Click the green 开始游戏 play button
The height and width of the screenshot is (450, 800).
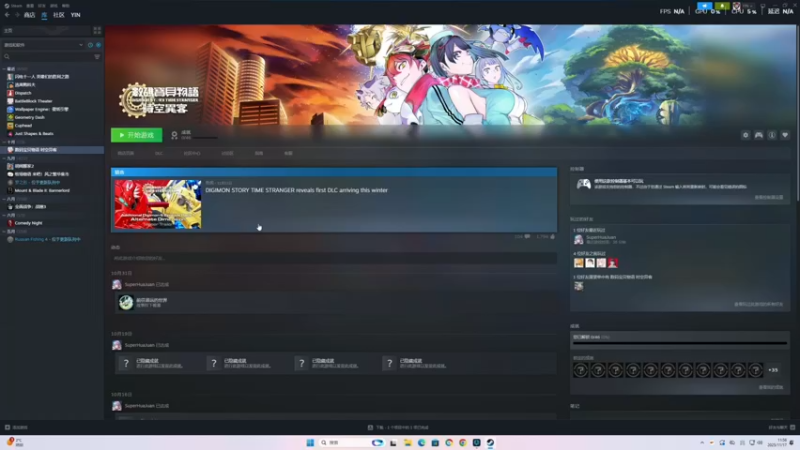136,135
